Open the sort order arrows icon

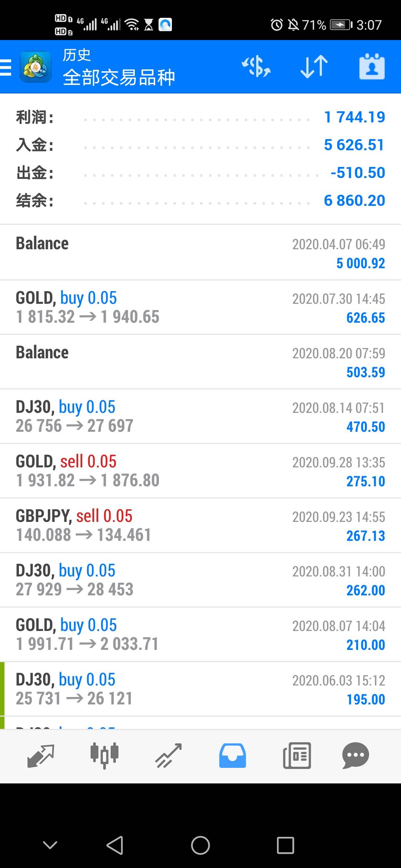[x=314, y=67]
